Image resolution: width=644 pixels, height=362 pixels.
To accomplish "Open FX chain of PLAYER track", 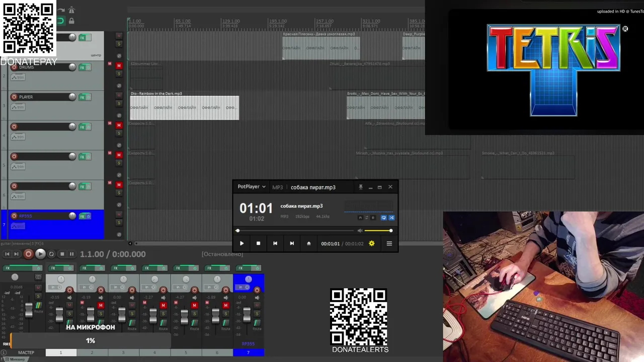I will click(83, 97).
